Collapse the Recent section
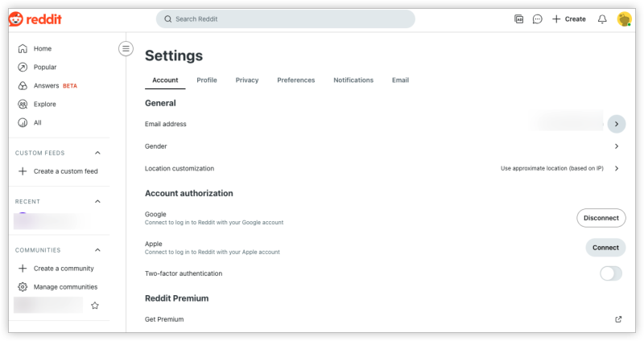The width and height of the screenshot is (644, 341). coord(97,201)
